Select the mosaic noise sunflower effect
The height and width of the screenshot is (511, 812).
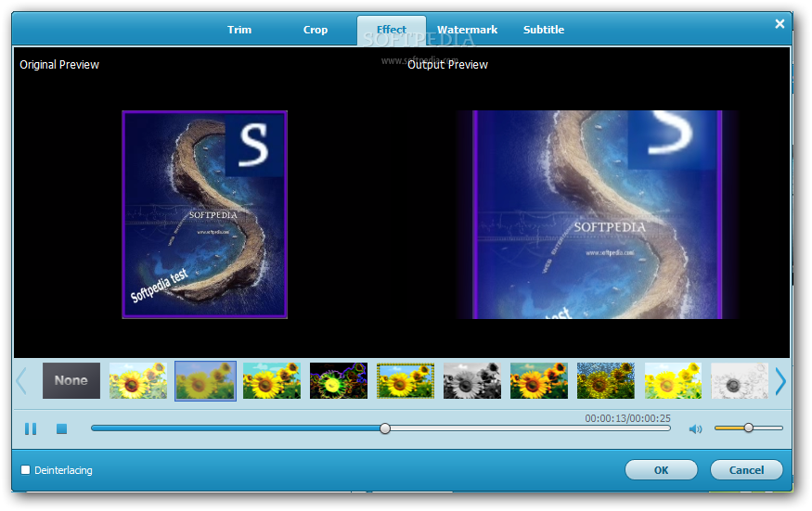[x=606, y=380]
